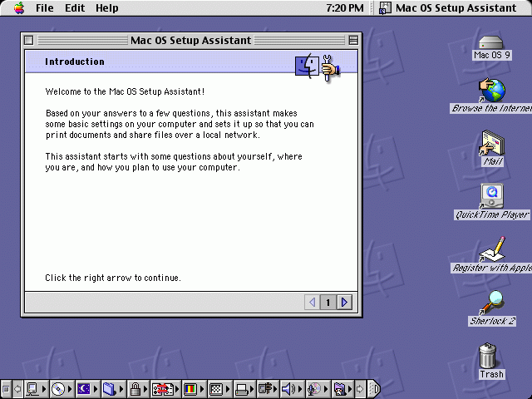Viewport: 532px width, 399px height.
Task: Click the Energy Saver moon control strip module
Action: pyautogui.click(x=83, y=388)
